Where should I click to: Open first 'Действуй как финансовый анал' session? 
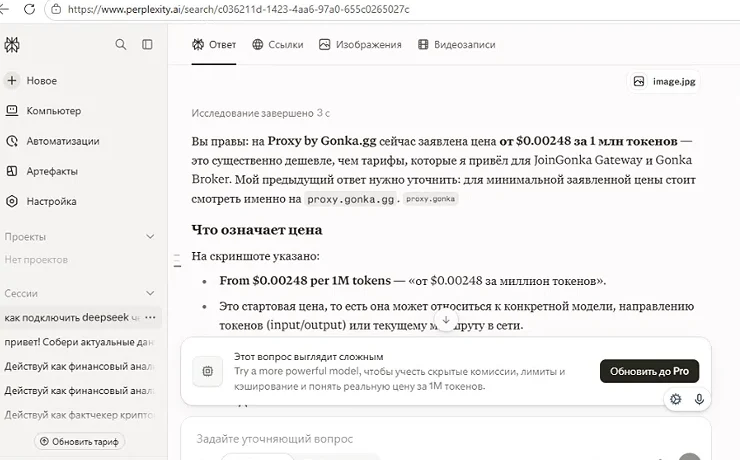coord(79,366)
